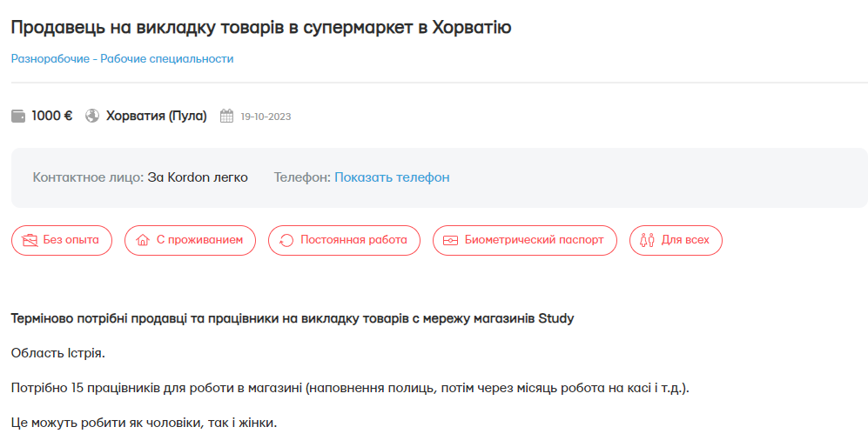Reveal number via Показать телефон link
The image size is (868, 447).
coord(392,177)
